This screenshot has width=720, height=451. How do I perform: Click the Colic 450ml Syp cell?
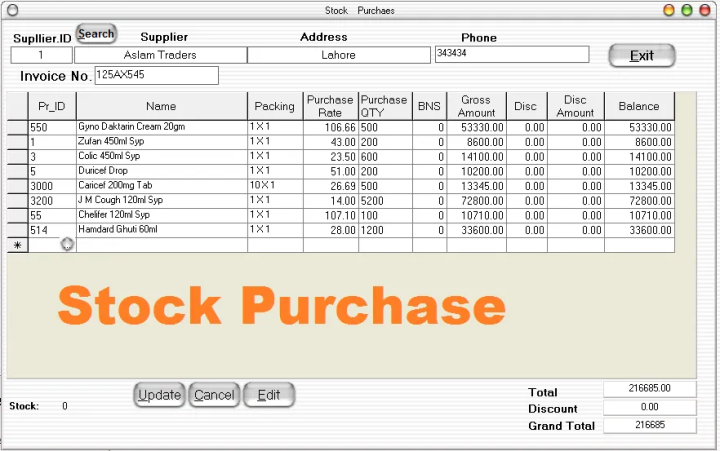[x=162, y=157]
